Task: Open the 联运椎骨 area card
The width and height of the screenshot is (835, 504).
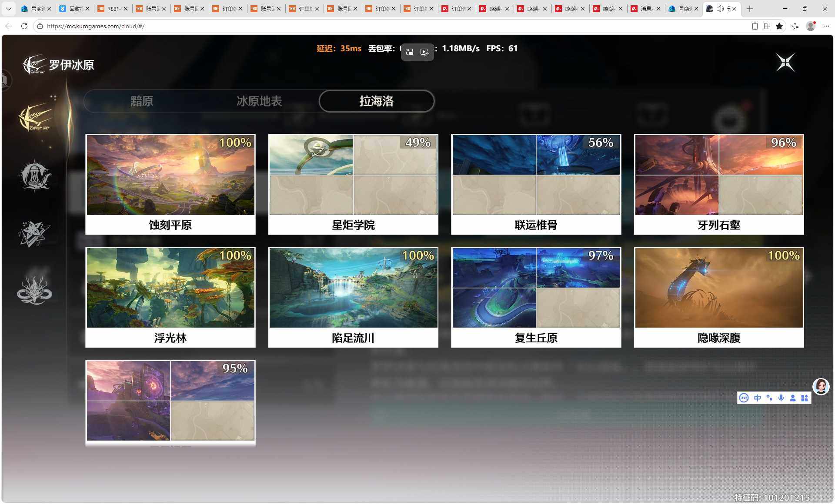Action: click(x=536, y=184)
